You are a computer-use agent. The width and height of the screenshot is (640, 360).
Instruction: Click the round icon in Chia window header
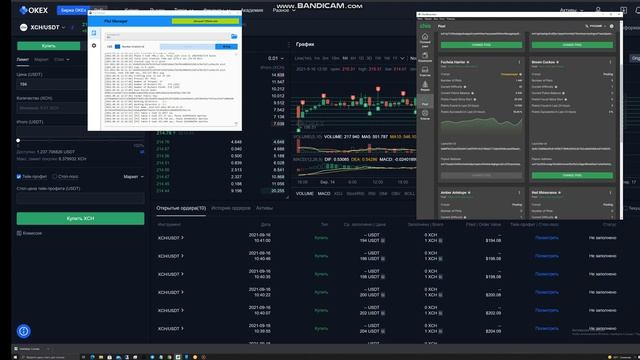[x=611, y=26]
